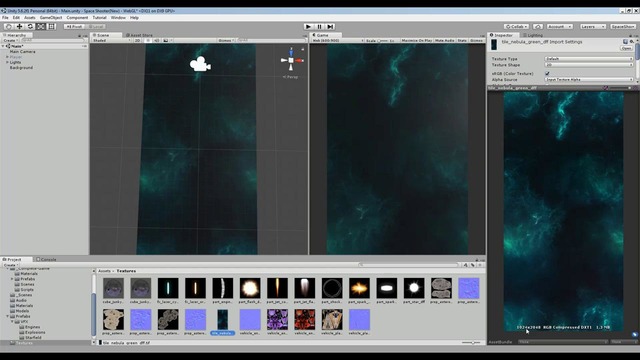Viewport: 640px width, 360px height.
Task: Select the Move tool in the toolbar
Action: 20,27
